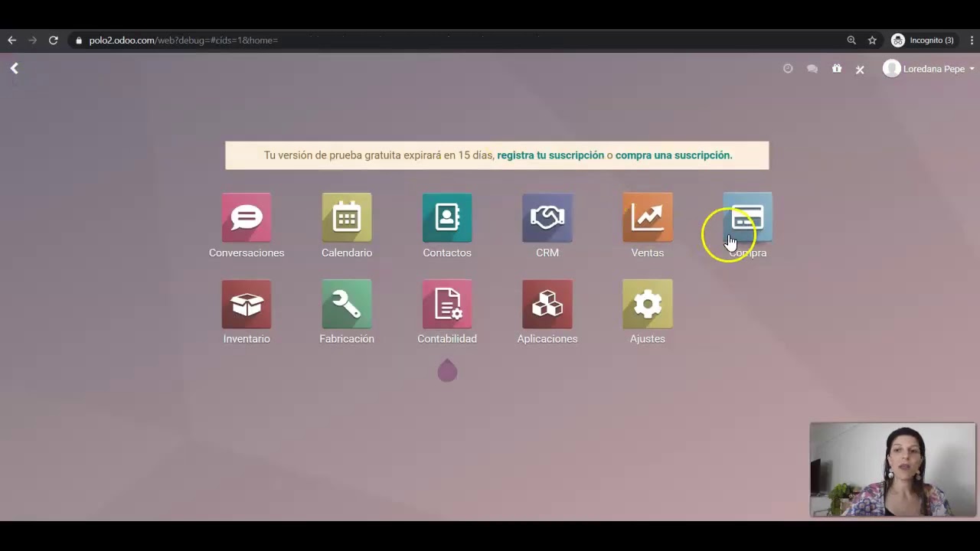The image size is (980, 551).
Task: Go back with the Odoo back arrow
Action: [x=14, y=69]
